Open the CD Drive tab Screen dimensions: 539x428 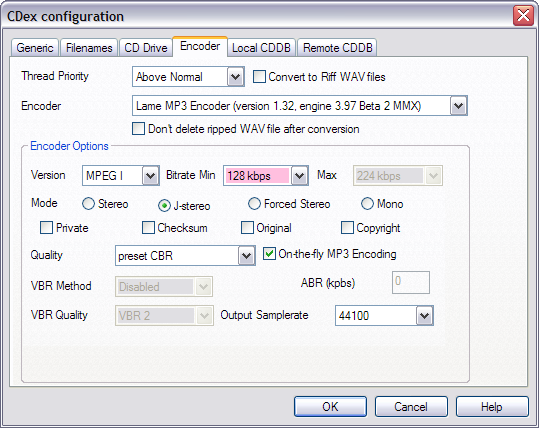pyautogui.click(x=146, y=47)
